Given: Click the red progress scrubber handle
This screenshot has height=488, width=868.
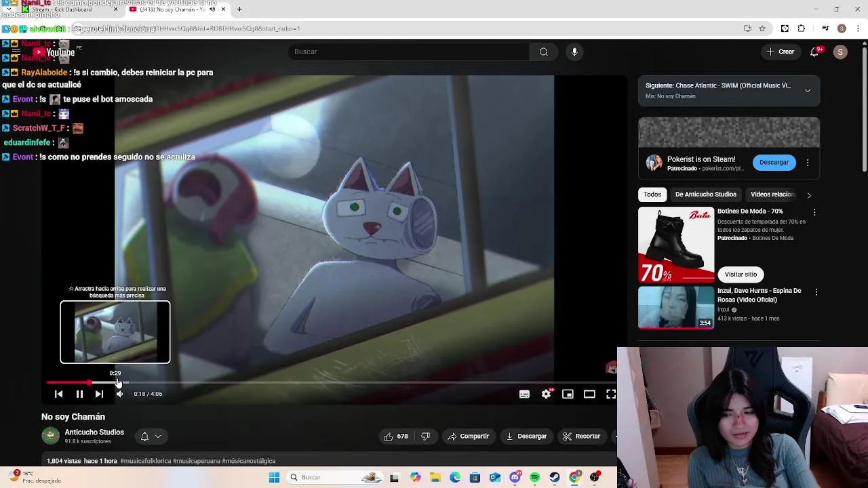Looking at the screenshot, I should (x=90, y=383).
